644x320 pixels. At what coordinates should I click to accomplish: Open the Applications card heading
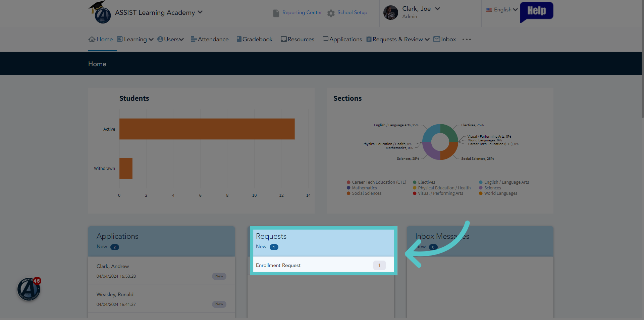click(117, 236)
